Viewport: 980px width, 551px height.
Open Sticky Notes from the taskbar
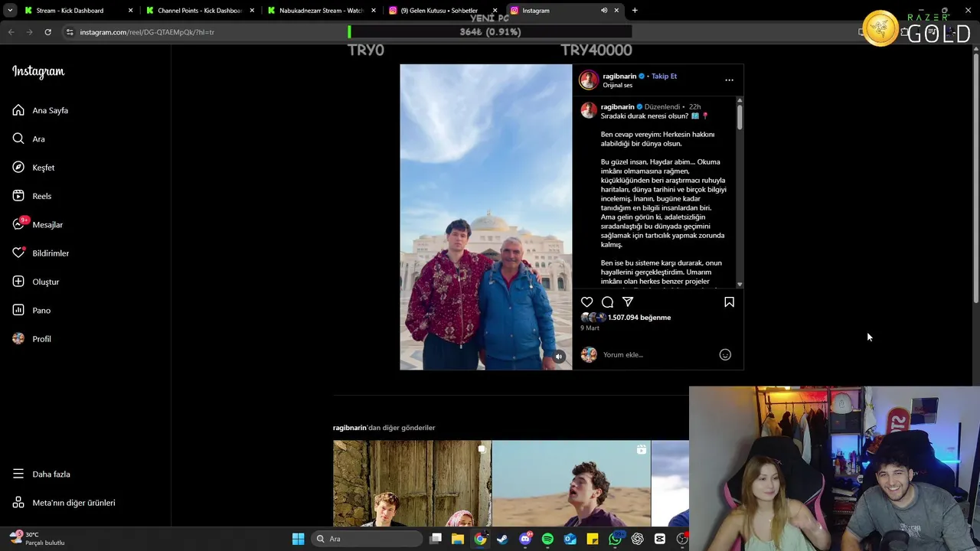(x=593, y=539)
